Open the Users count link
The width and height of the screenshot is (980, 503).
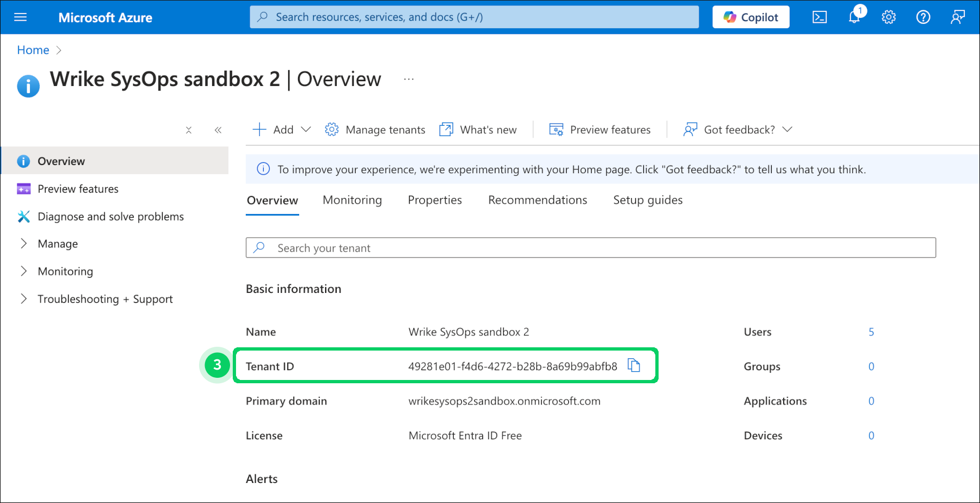[871, 332]
